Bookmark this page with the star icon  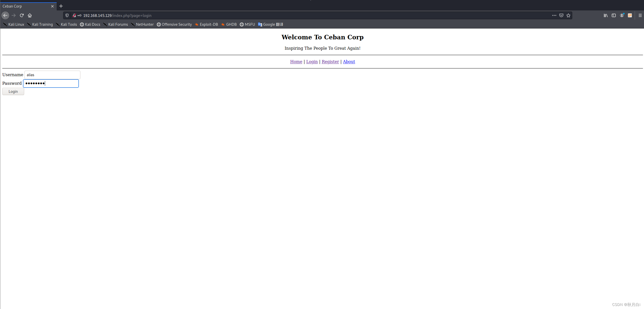pyautogui.click(x=569, y=15)
